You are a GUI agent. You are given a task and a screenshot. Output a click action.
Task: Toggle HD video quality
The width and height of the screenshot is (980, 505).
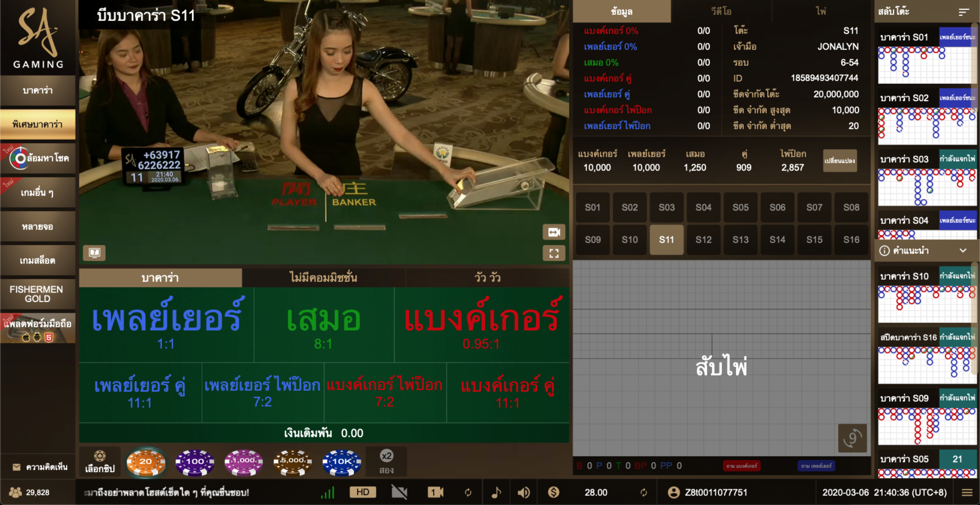click(x=363, y=492)
